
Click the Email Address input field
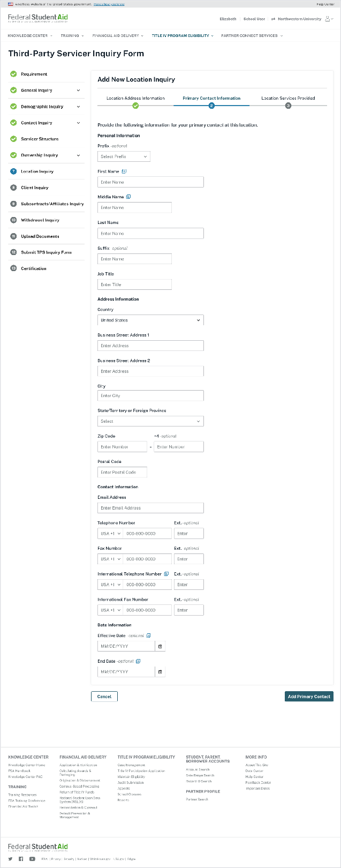pos(150,508)
